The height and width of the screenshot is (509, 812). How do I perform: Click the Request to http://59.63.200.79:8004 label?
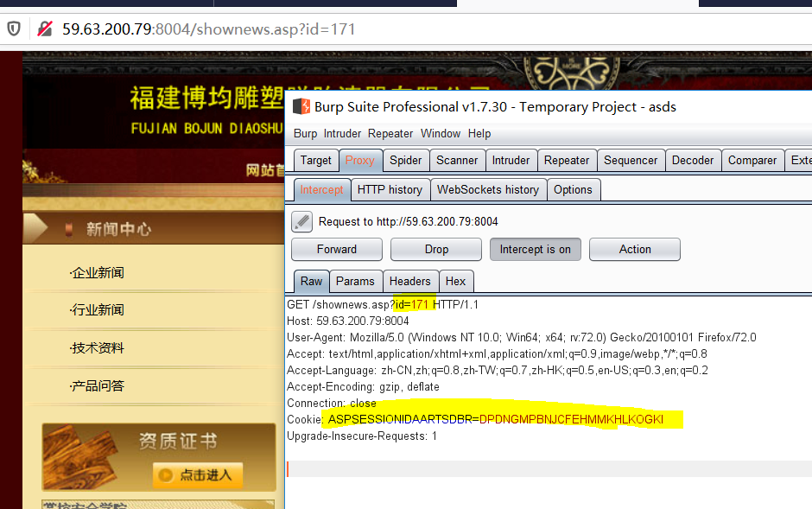click(x=408, y=221)
